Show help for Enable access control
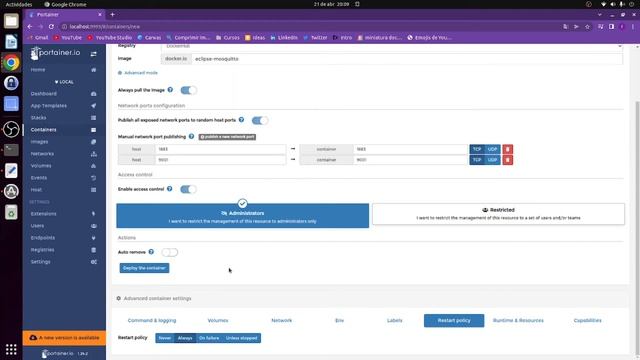This screenshot has height=360, width=640. 169,189
